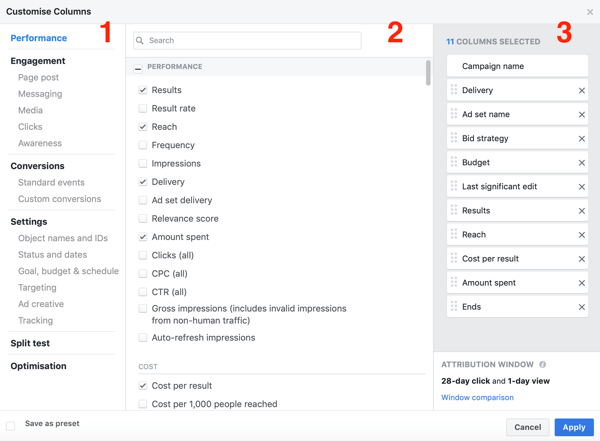Enable the Frequency checkbox

tap(143, 145)
